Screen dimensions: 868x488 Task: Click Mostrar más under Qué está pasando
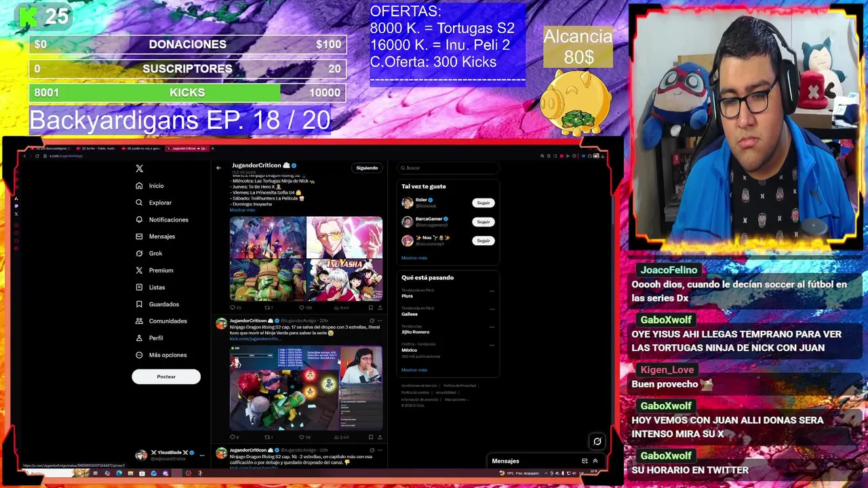coord(414,370)
